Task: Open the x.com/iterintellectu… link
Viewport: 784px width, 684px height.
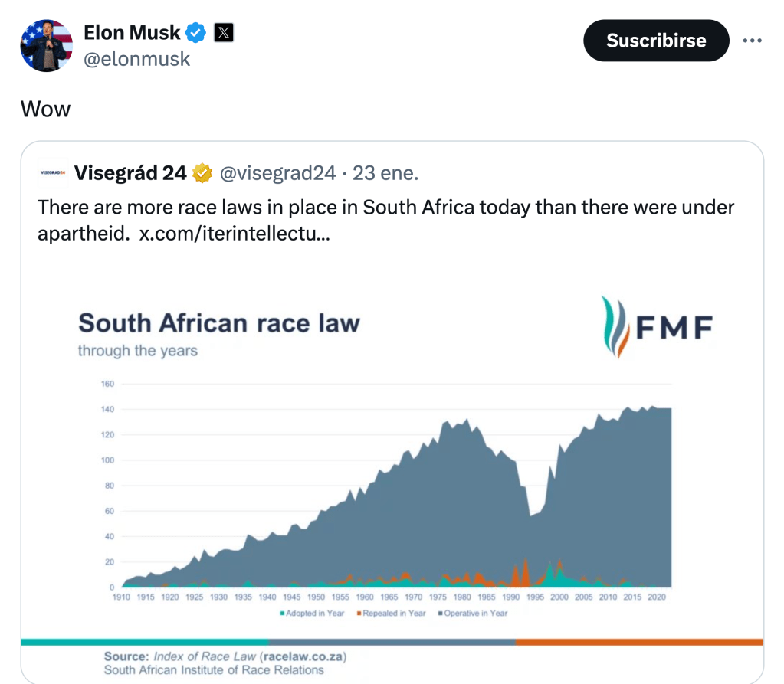Action: click(x=235, y=234)
